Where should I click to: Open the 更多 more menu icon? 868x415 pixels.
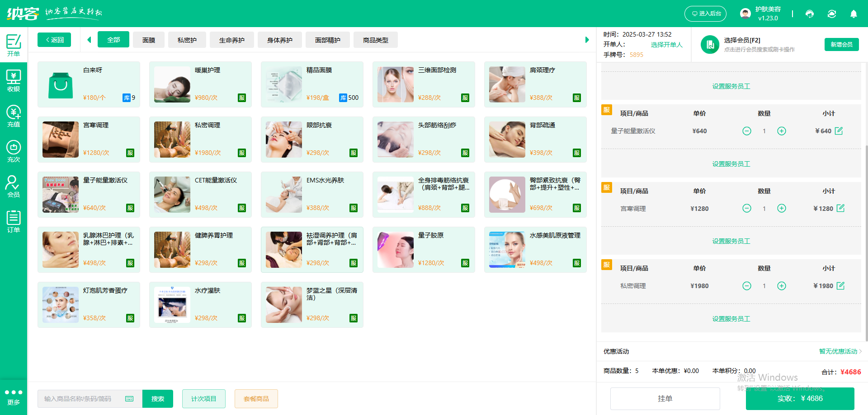[x=14, y=397]
